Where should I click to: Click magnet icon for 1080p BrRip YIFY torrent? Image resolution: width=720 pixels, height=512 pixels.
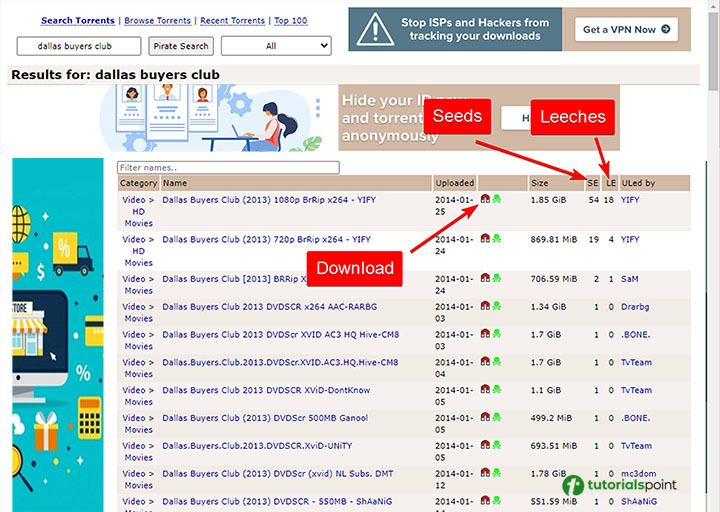[485, 199]
